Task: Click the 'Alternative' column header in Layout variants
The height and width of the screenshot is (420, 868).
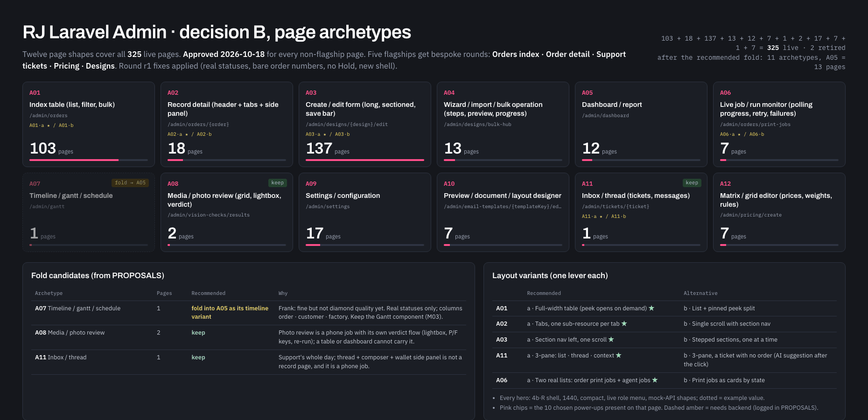Action: (x=700, y=294)
